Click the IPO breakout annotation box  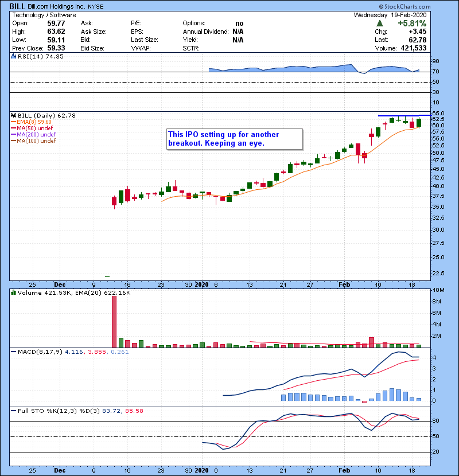235,139
